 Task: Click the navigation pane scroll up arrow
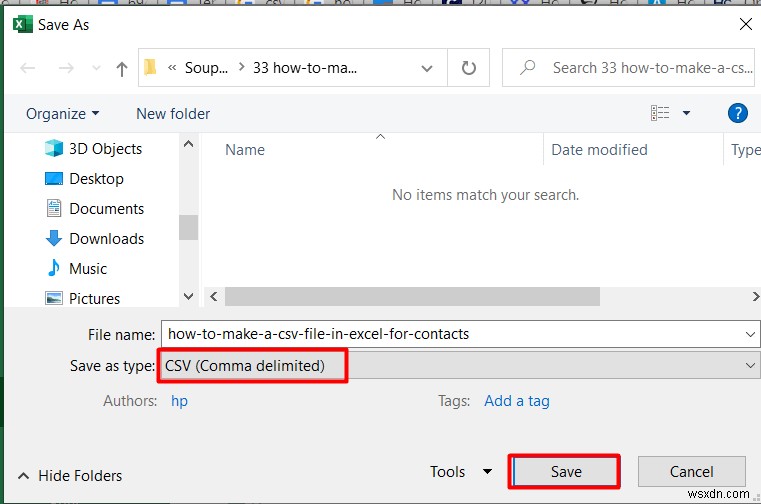[189, 144]
